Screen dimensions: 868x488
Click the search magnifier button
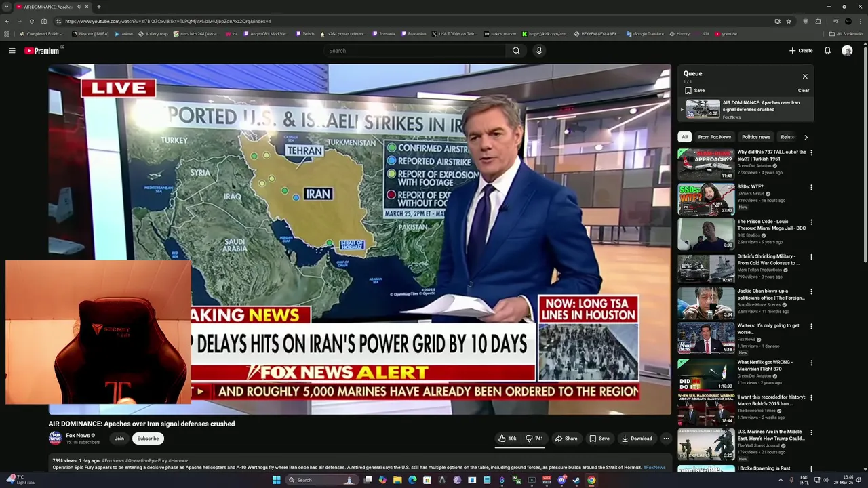click(x=516, y=51)
